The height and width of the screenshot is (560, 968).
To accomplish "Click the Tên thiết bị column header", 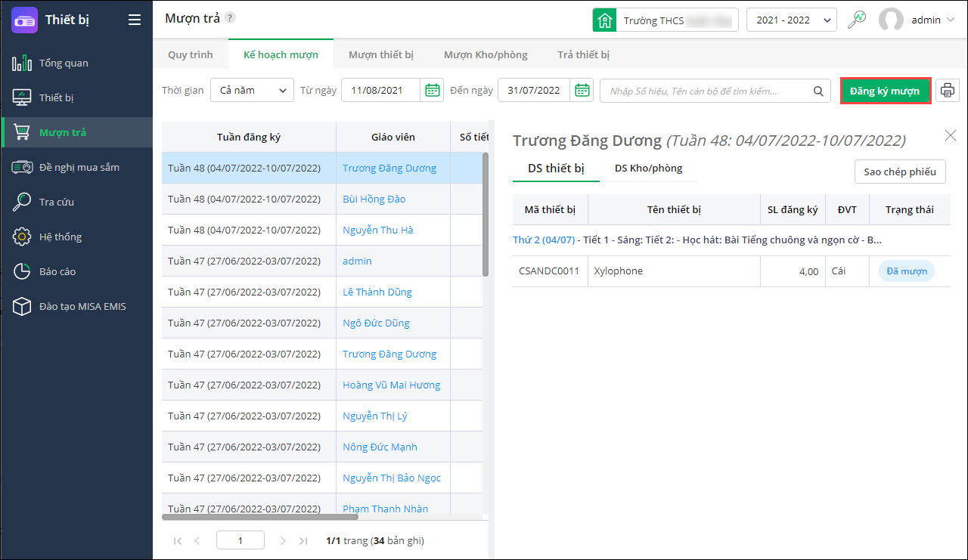I will pos(674,209).
